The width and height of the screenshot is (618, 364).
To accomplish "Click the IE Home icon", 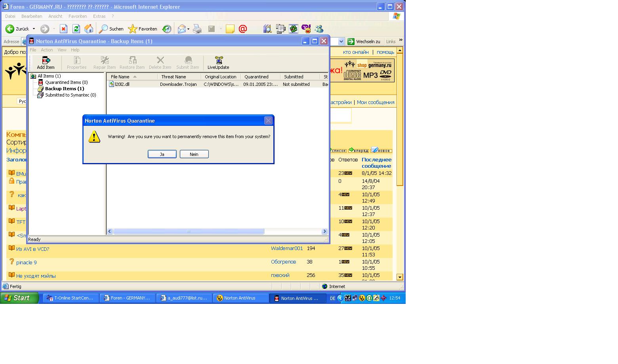I will click(x=89, y=29).
